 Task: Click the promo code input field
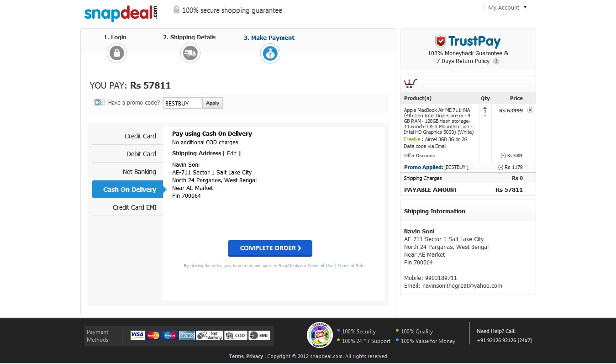183,103
